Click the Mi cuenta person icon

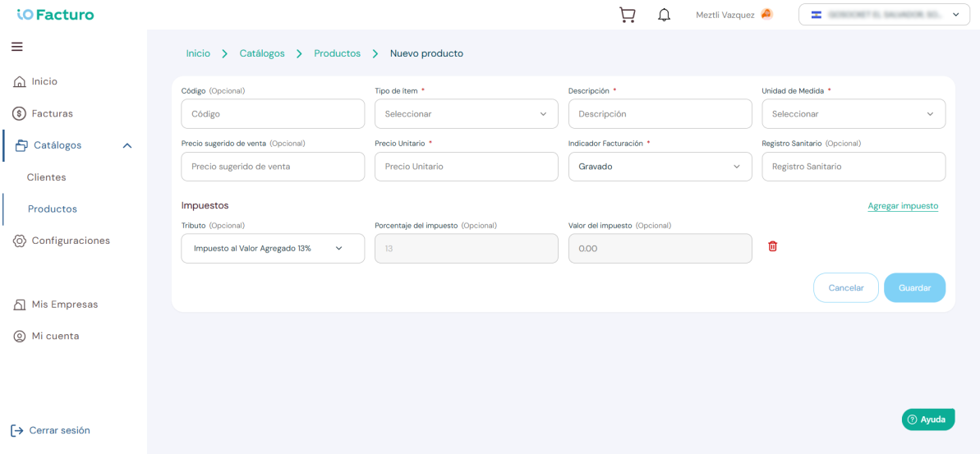(20, 336)
